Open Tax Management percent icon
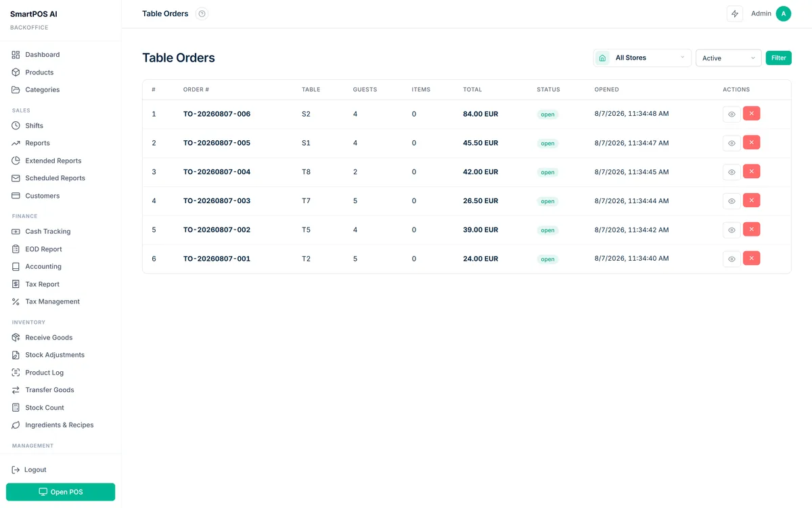The image size is (812, 508). point(16,302)
